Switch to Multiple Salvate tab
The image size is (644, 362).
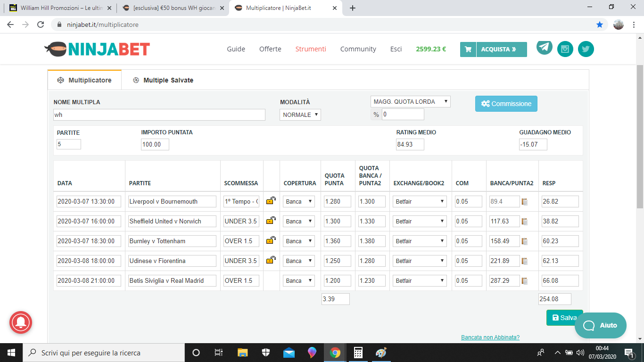coord(163,80)
